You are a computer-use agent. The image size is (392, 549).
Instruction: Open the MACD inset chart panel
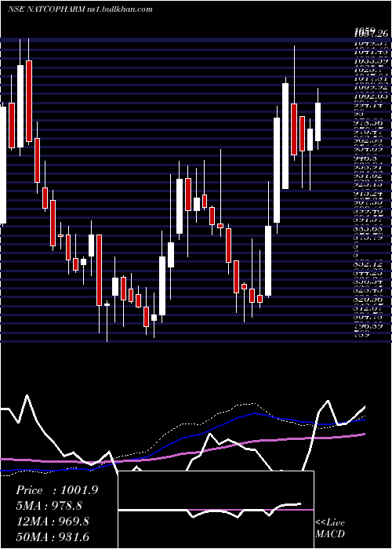(216, 510)
